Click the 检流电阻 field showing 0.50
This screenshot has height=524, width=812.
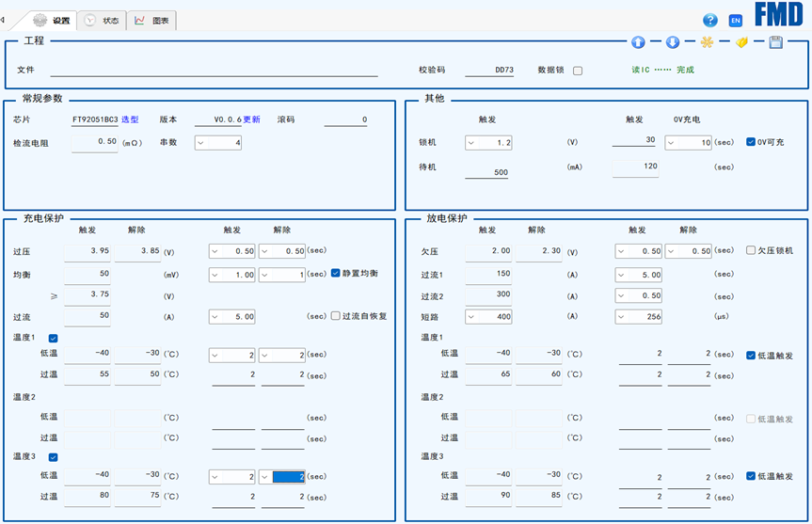click(x=94, y=143)
